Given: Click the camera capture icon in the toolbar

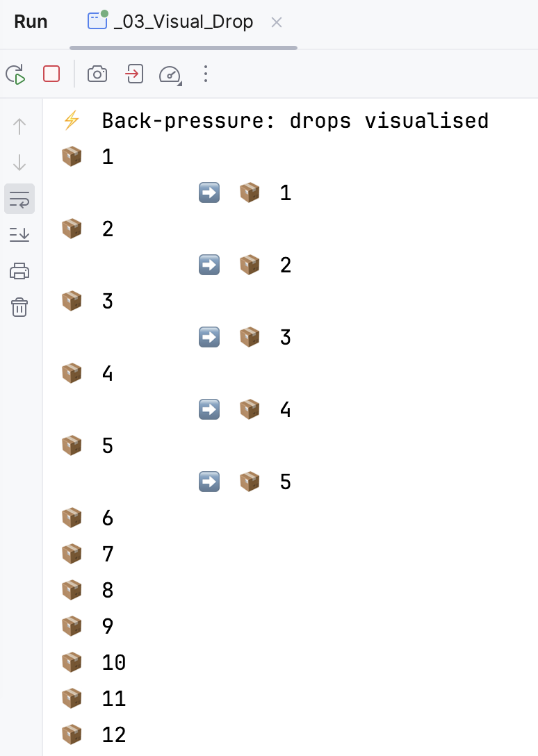Looking at the screenshot, I should pyautogui.click(x=97, y=74).
